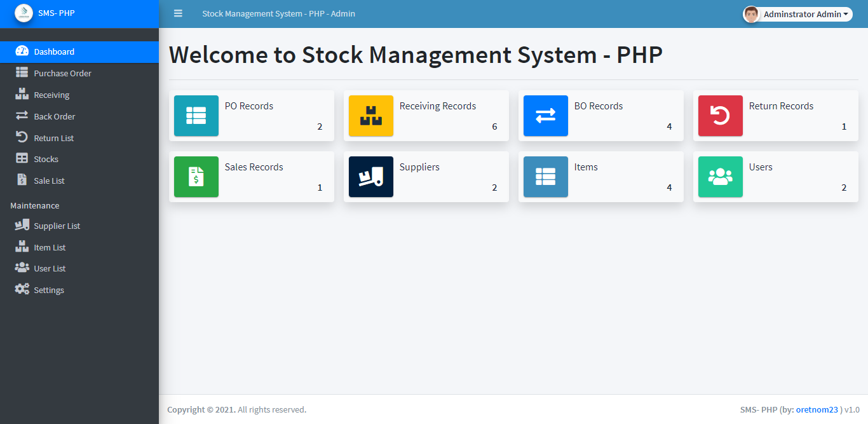
Task: Open the Return List page
Action: click(x=54, y=138)
